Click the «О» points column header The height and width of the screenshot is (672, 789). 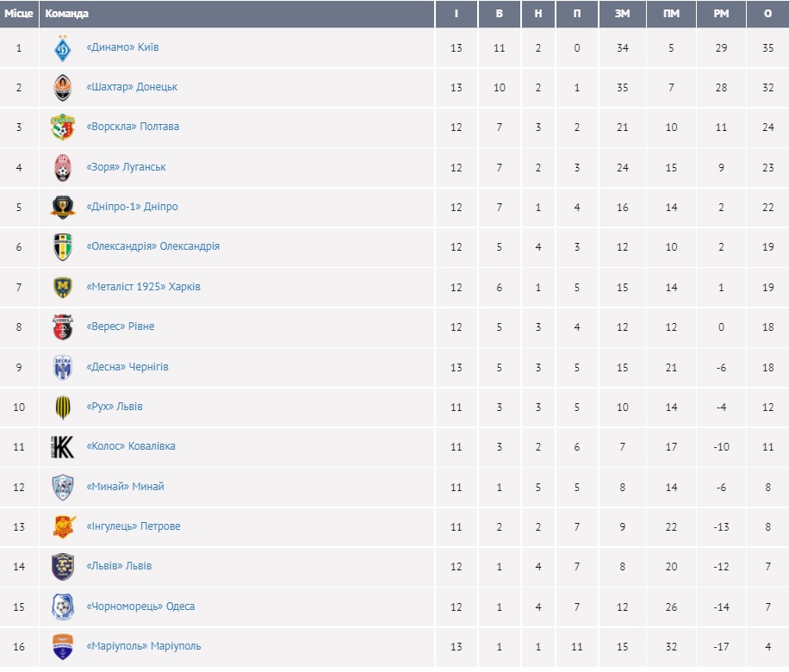[767, 14]
